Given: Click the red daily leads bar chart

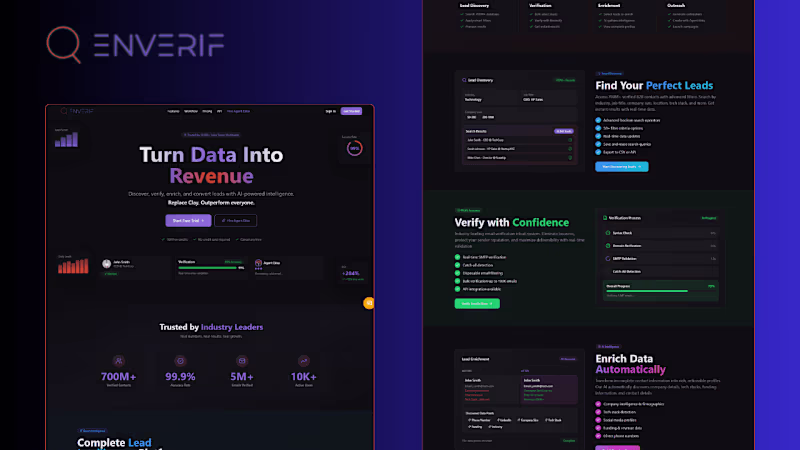Looking at the screenshot, I should click(x=73, y=266).
